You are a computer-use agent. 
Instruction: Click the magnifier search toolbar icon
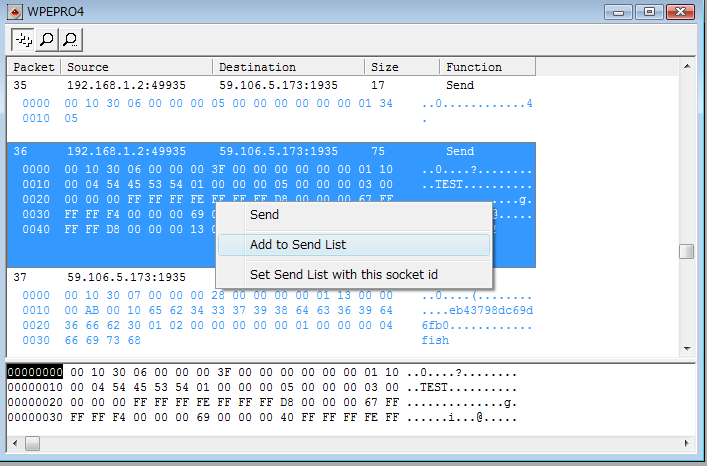[x=47, y=39]
